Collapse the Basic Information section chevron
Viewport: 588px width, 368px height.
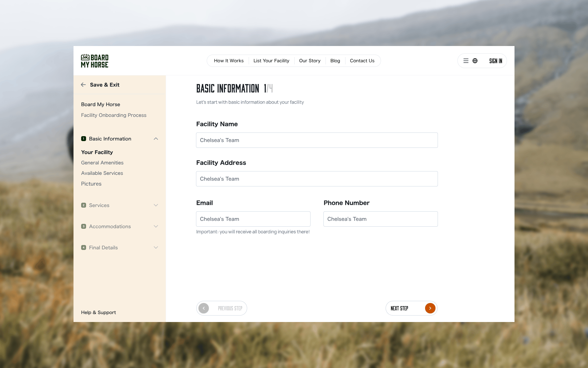click(x=156, y=139)
